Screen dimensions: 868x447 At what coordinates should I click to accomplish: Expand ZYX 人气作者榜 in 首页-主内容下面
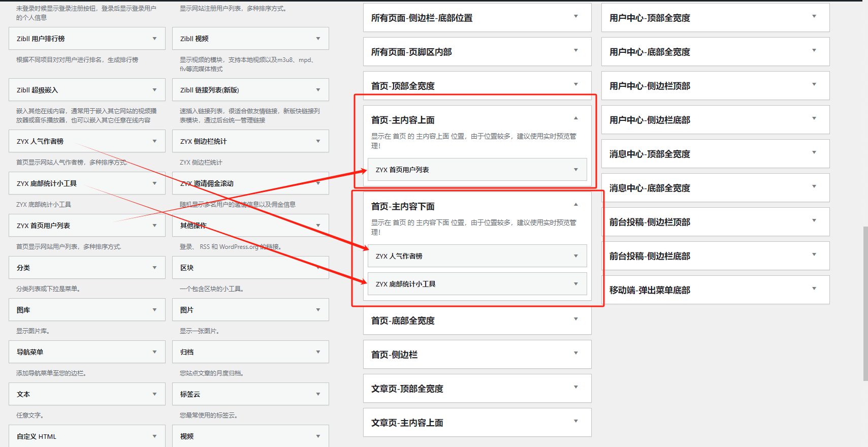575,256
